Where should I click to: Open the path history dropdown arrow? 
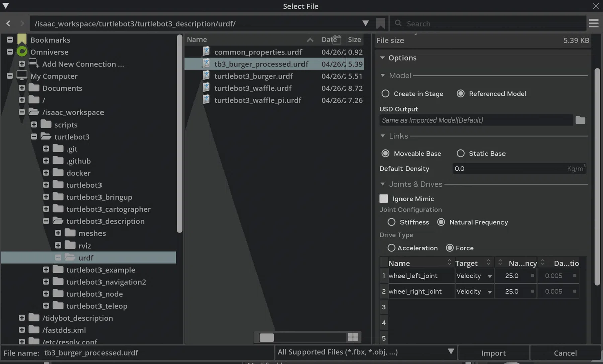click(x=365, y=23)
